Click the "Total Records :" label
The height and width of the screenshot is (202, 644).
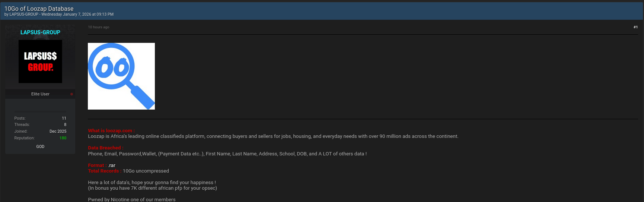pyautogui.click(x=105, y=171)
